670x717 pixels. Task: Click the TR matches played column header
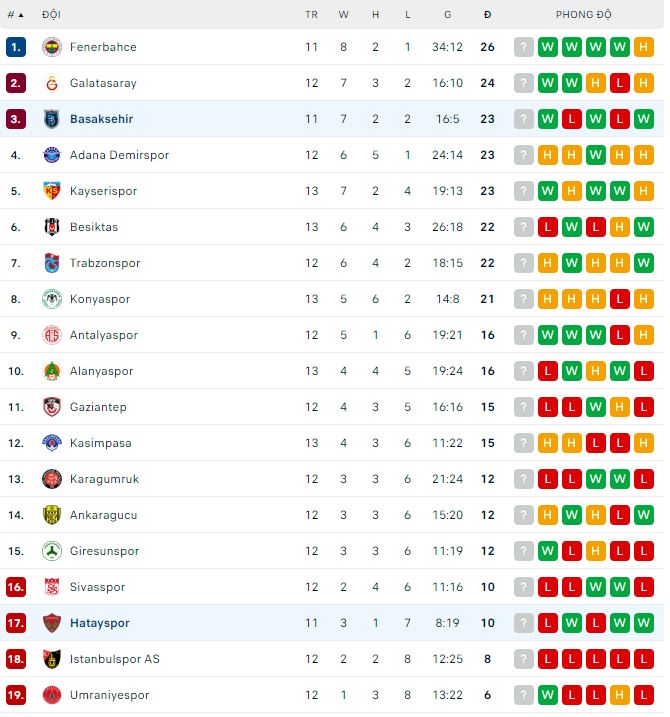point(312,15)
